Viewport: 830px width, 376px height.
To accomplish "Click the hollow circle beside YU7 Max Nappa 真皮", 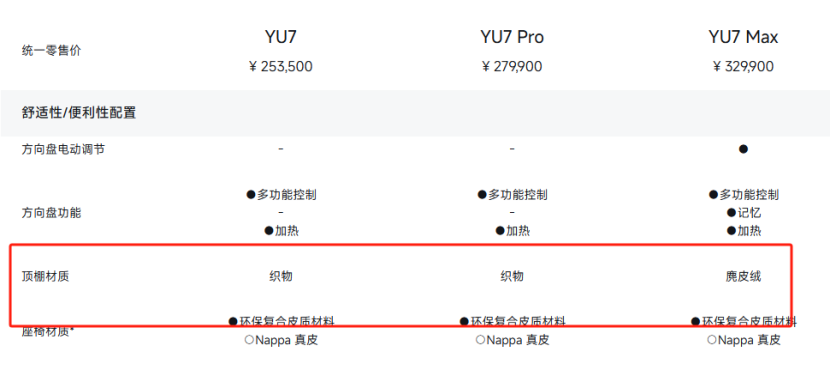I will [712, 340].
